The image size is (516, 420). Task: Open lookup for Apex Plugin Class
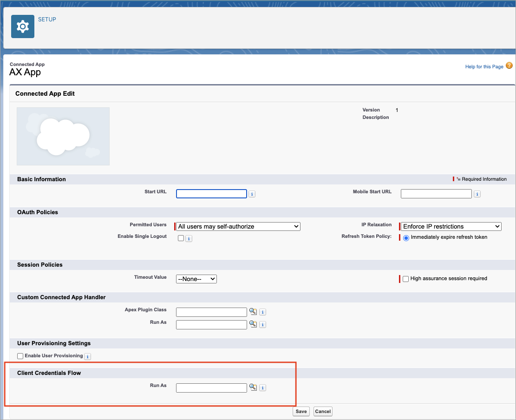(x=253, y=311)
